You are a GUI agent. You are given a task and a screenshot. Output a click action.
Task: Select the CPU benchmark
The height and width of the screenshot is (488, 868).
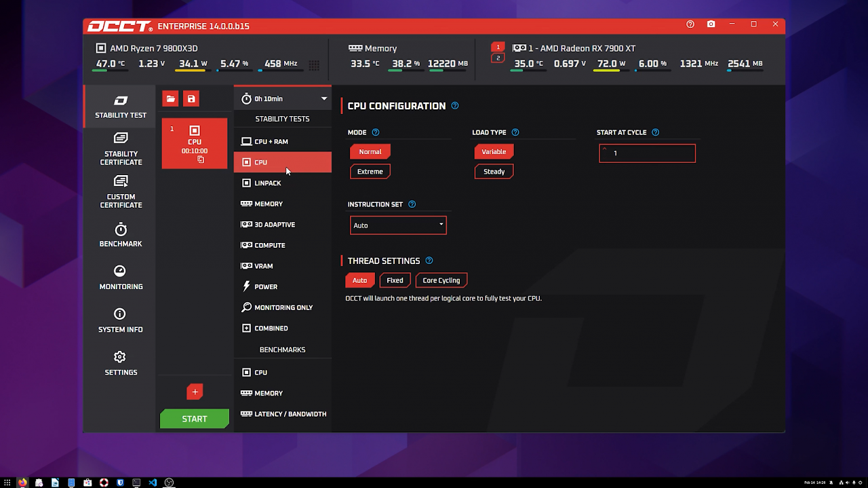[x=283, y=373]
